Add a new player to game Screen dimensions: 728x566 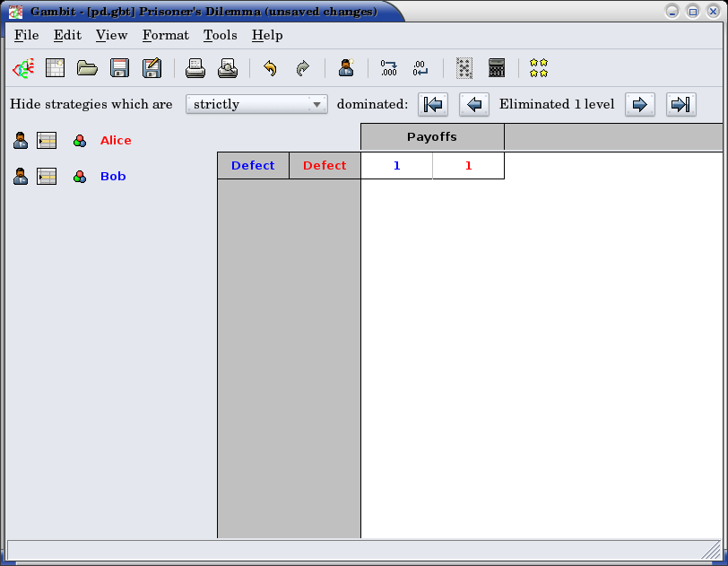click(346, 68)
